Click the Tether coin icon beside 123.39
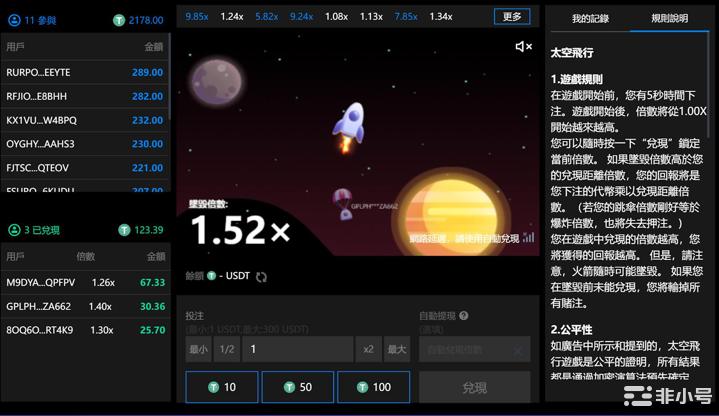This screenshot has height=416, width=719. 124,230
